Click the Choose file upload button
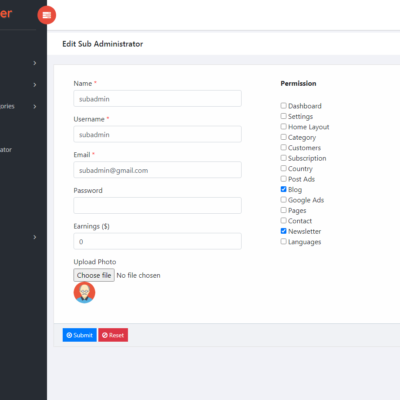Screen dimensions: 400x400 [x=94, y=275]
